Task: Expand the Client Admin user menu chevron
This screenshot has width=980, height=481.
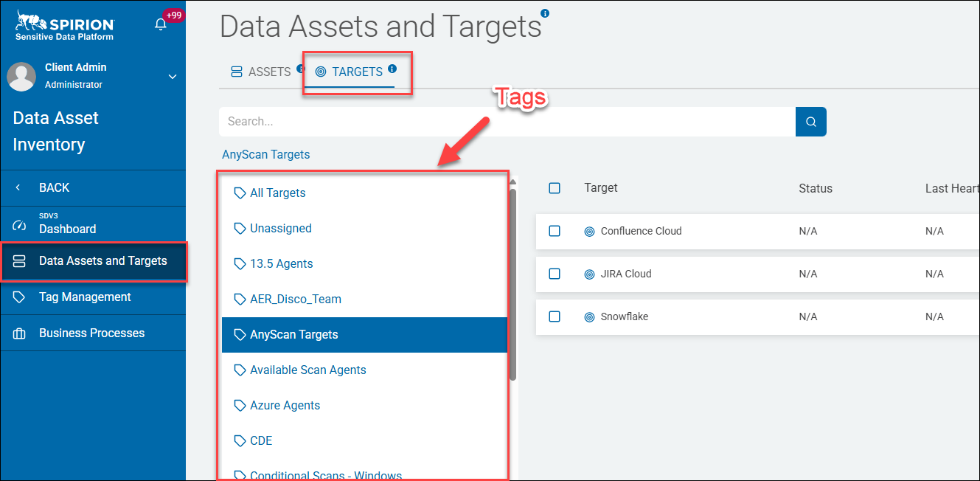Action: pos(173,76)
